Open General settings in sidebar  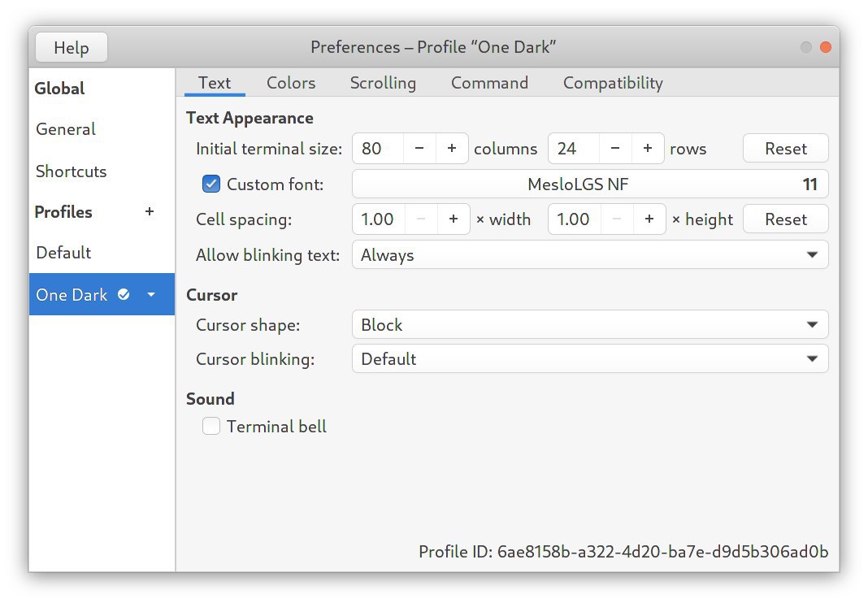(102, 129)
